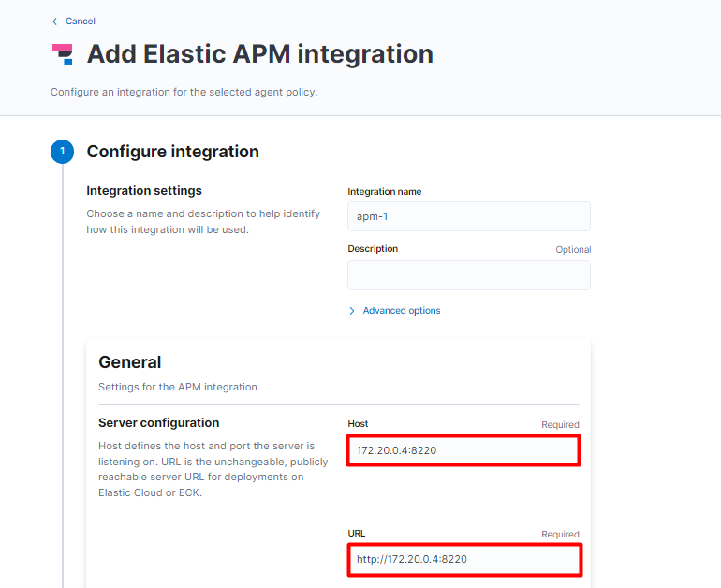Focus the Host field showing 172.20.0.4:8220
This screenshot has width=721, height=588.
[463, 450]
